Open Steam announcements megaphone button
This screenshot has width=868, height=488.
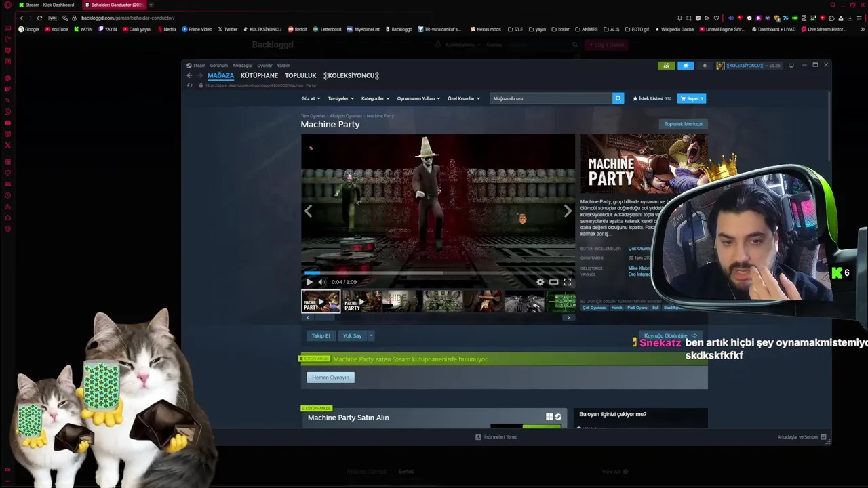pyautogui.click(x=686, y=66)
